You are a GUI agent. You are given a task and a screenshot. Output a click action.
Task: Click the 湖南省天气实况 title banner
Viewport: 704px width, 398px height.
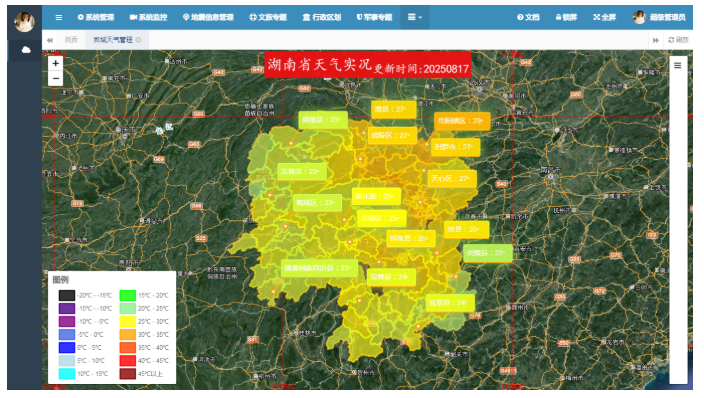(x=367, y=65)
